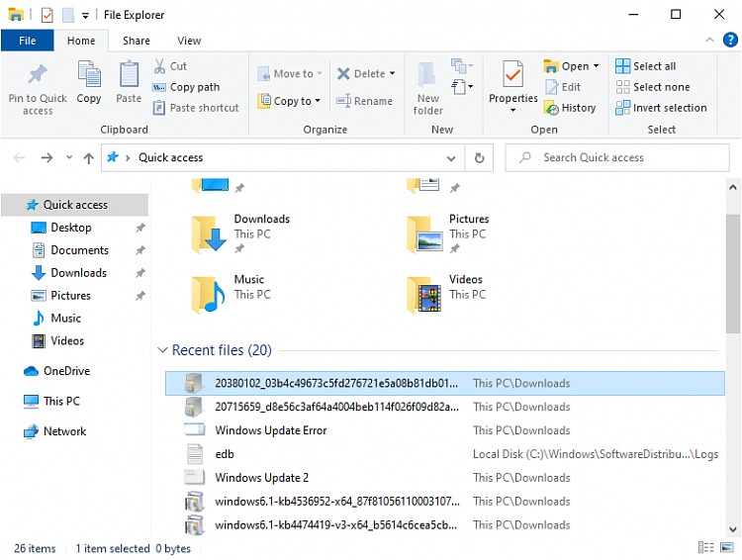Screen dimensions: 742x560
Task: Select Quick access in navigation pane
Action: [x=75, y=205]
